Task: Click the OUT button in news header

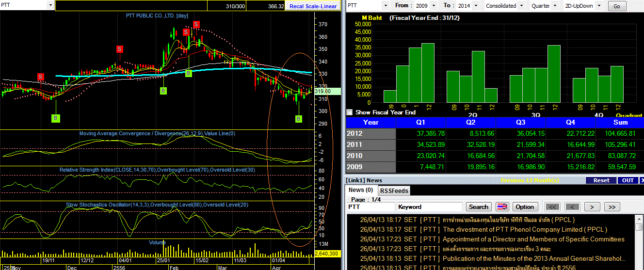Action: (x=628, y=180)
